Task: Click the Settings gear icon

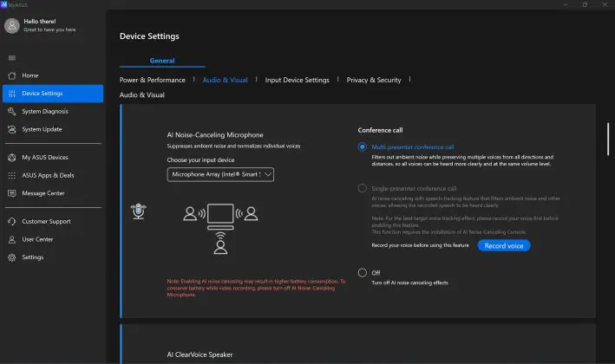Action: [x=12, y=257]
